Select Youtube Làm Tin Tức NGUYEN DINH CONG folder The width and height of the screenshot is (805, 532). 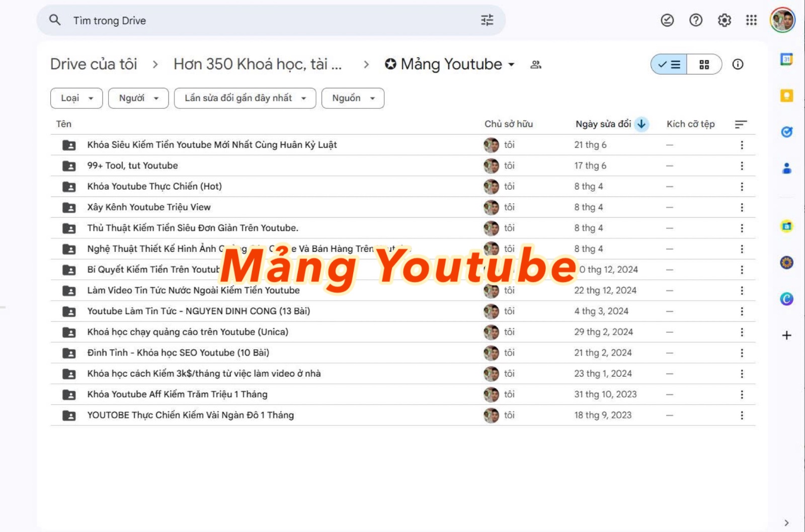403,311
